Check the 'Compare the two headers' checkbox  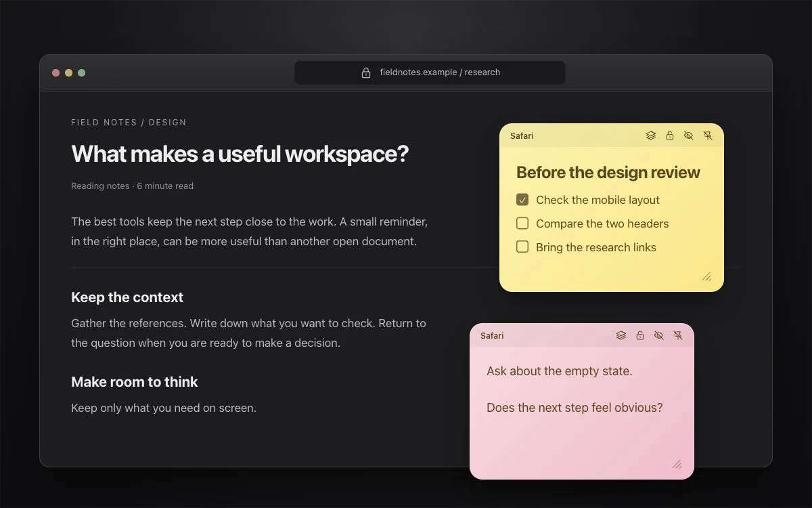522,224
